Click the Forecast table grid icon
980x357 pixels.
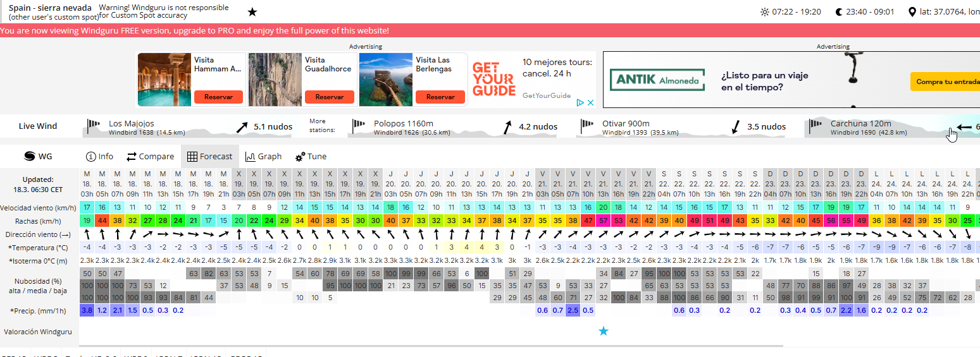192,157
